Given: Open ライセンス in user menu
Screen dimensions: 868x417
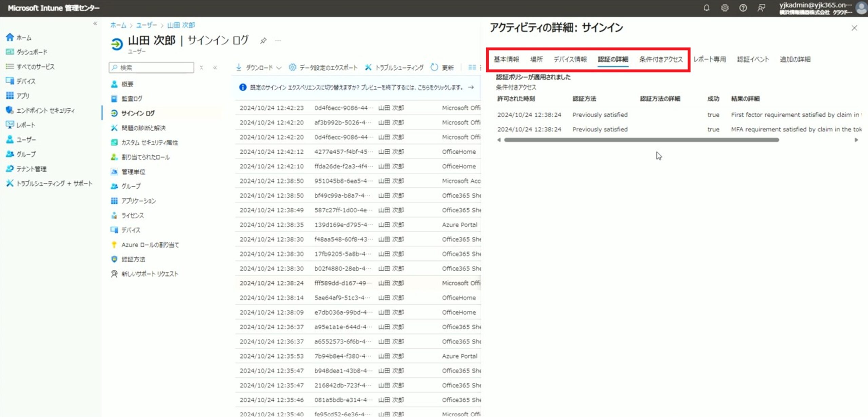Looking at the screenshot, I should [127, 215].
